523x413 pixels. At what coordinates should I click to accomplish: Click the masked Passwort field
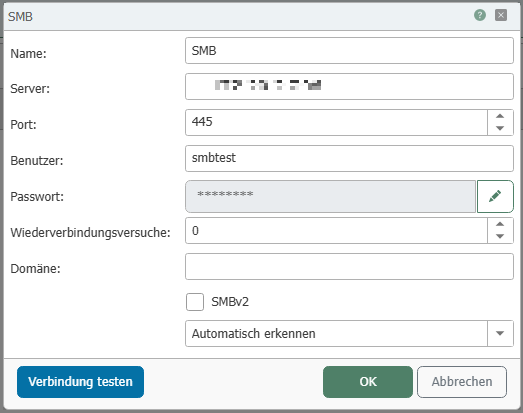point(331,196)
